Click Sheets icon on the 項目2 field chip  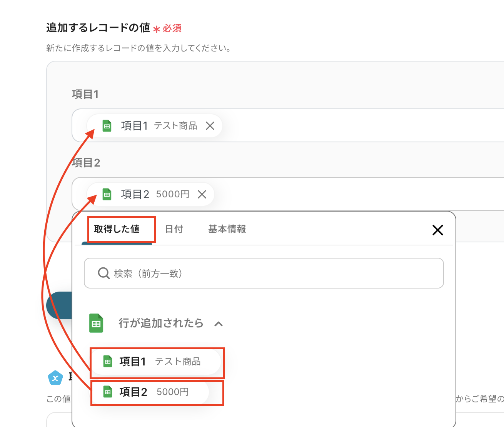(x=107, y=194)
